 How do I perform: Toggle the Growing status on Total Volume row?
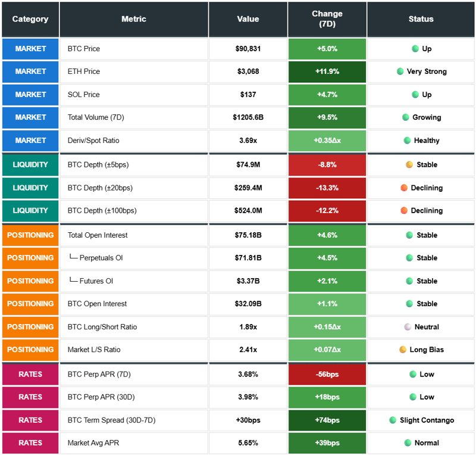click(x=405, y=117)
